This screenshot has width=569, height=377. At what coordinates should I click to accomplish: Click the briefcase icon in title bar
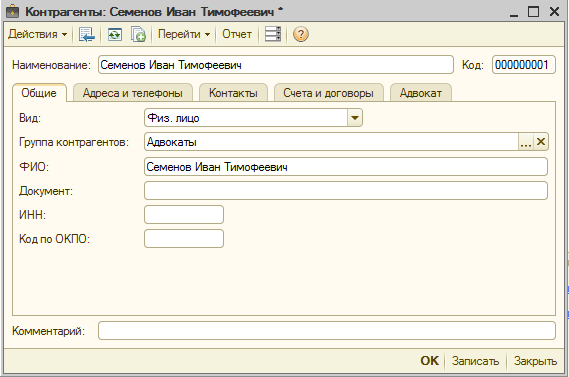point(12,12)
